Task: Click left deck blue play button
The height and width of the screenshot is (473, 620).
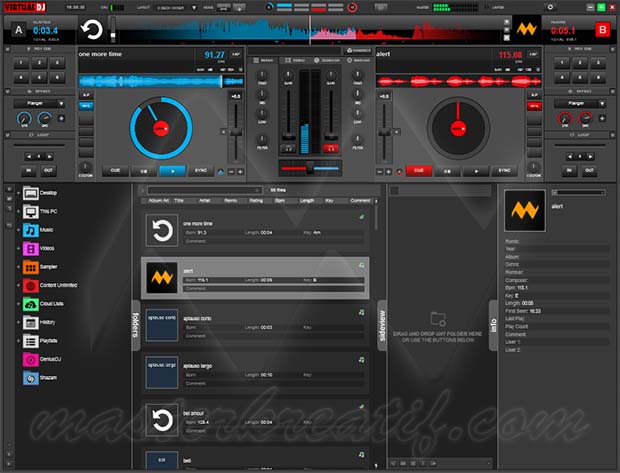Action: 172,171
